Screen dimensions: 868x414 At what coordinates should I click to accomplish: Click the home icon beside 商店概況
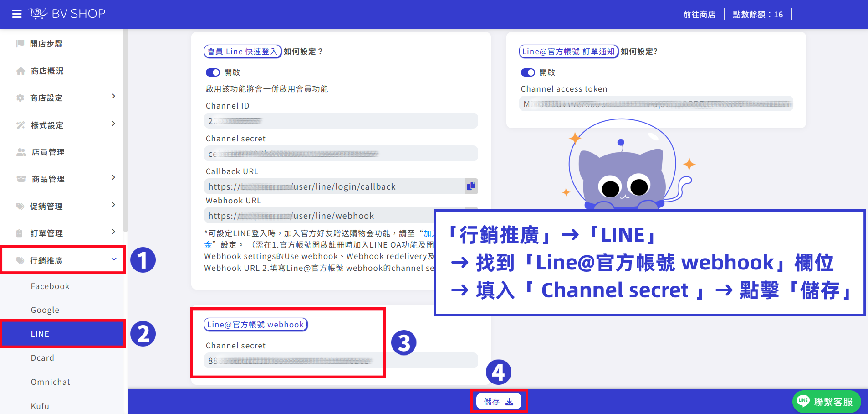[20, 71]
